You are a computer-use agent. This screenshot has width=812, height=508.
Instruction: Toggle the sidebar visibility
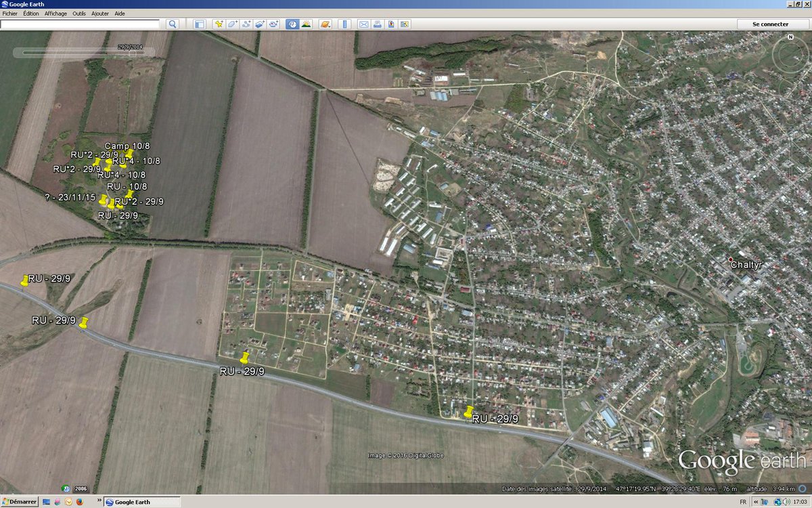(199, 23)
